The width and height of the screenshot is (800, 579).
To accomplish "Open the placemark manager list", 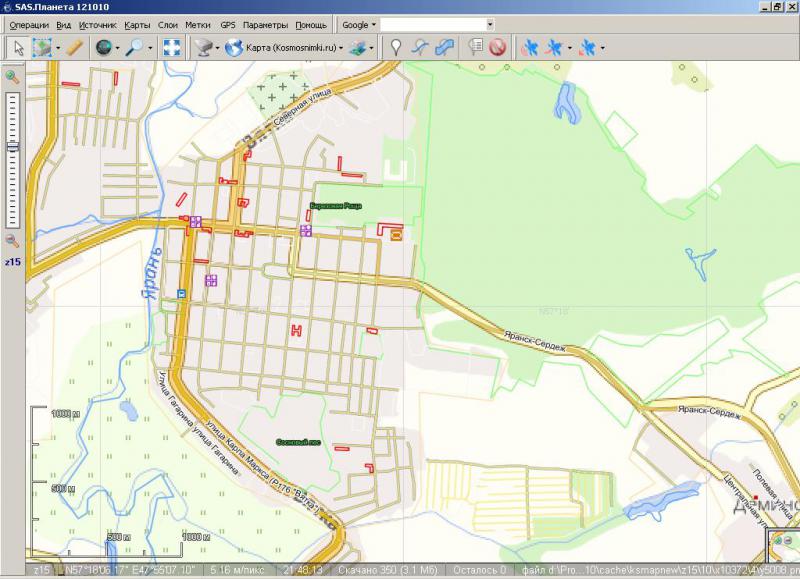I will coord(475,46).
